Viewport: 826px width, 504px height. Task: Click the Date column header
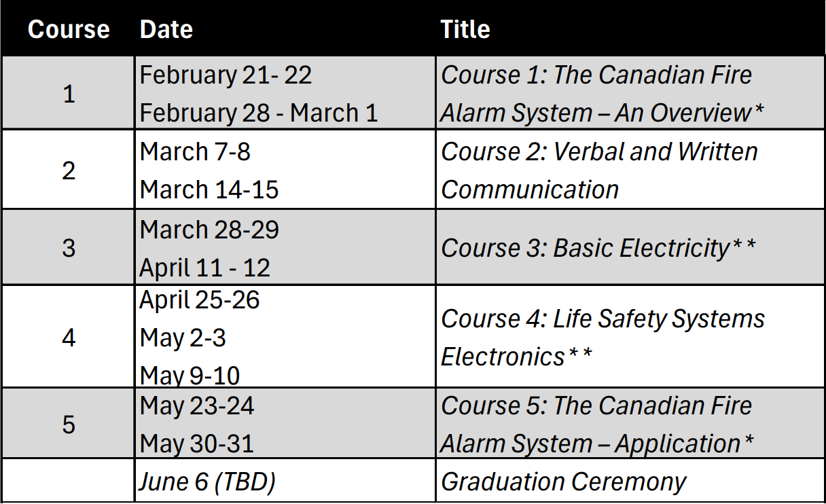pyautogui.click(x=166, y=29)
